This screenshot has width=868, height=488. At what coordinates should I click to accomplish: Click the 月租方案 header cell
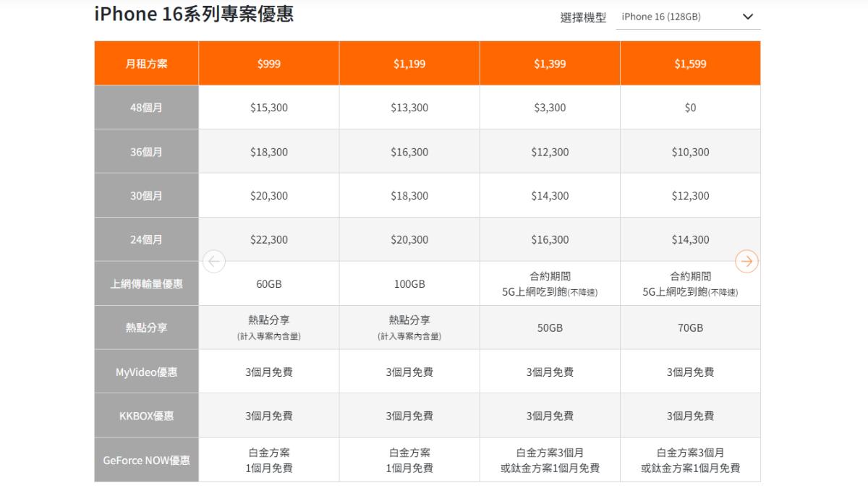pyautogui.click(x=146, y=64)
